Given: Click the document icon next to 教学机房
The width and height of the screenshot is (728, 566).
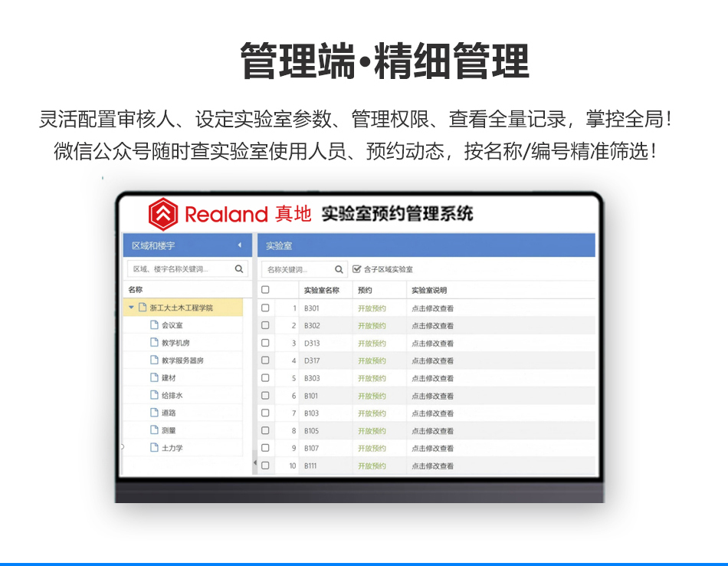Looking at the screenshot, I should click(x=154, y=342).
